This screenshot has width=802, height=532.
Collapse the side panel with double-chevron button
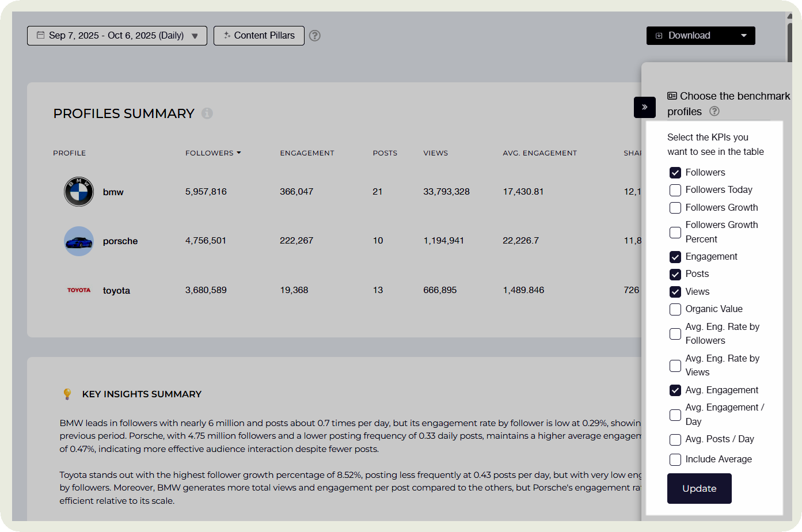(x=644, y=107)
